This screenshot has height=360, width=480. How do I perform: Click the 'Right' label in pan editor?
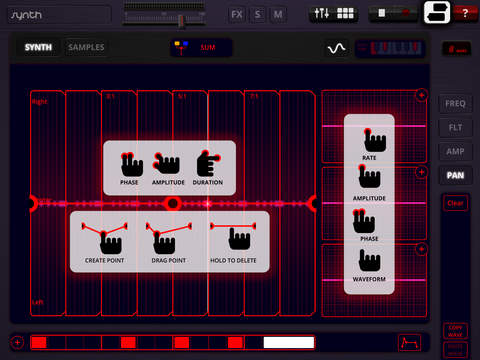coord(40,102)
